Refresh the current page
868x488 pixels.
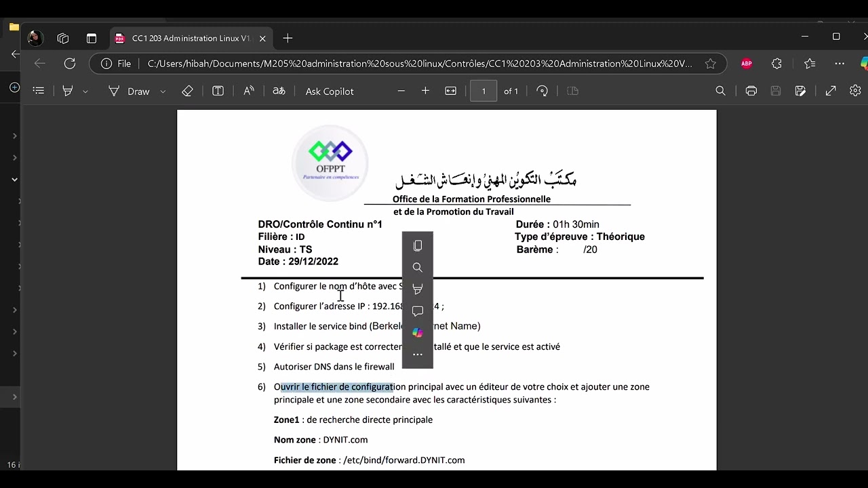click(x=69, y=63)
